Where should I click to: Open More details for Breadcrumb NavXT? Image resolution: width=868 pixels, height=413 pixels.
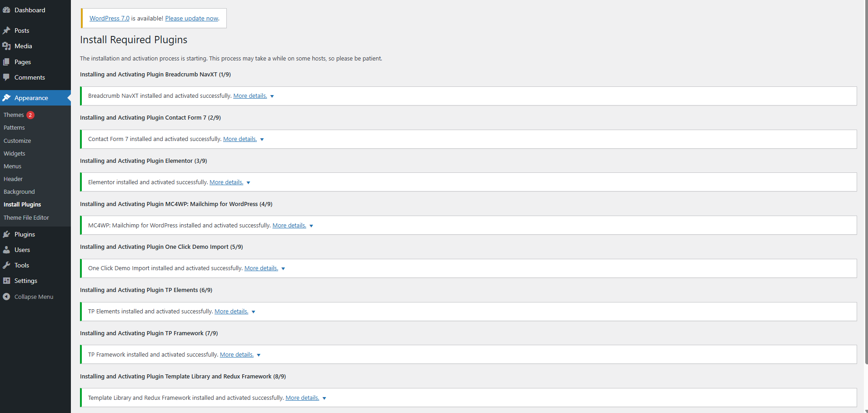tap(250, 96)
